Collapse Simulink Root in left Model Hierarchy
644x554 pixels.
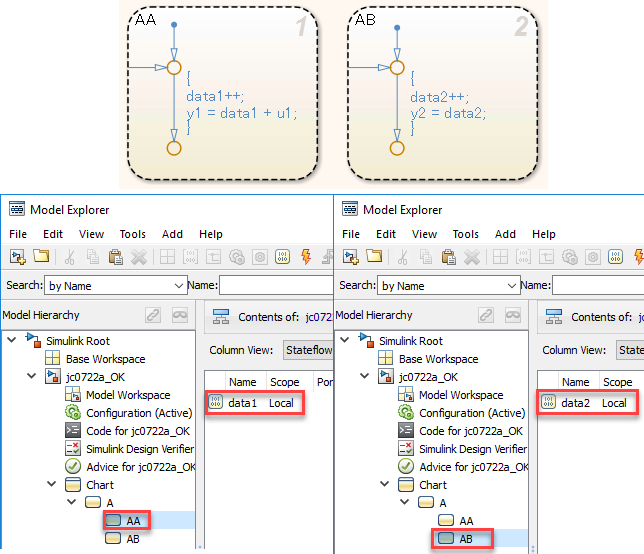click(x=12, y=340)
